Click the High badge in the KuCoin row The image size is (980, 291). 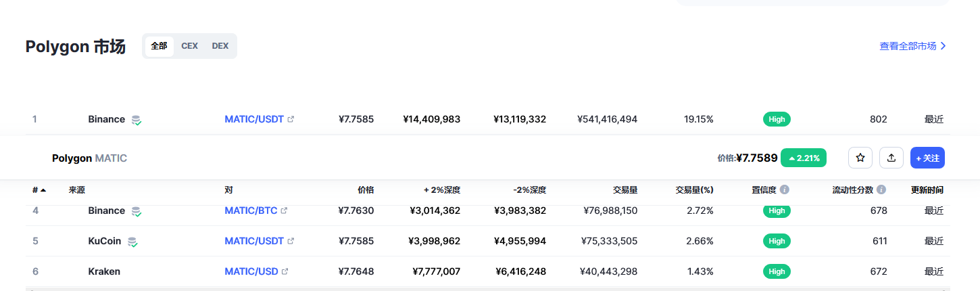click(x=777, y=241)
